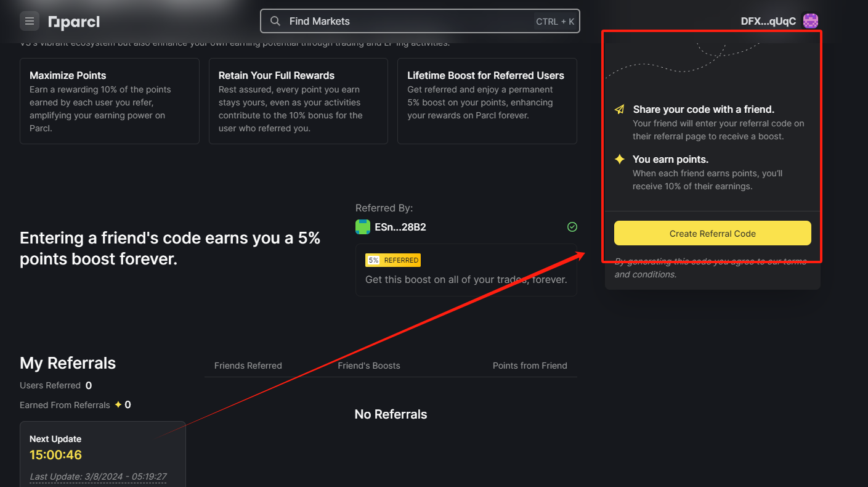Click the 5% REFERRED boost badge
Viewport: 868px width, 487px height.
[393, 260]
